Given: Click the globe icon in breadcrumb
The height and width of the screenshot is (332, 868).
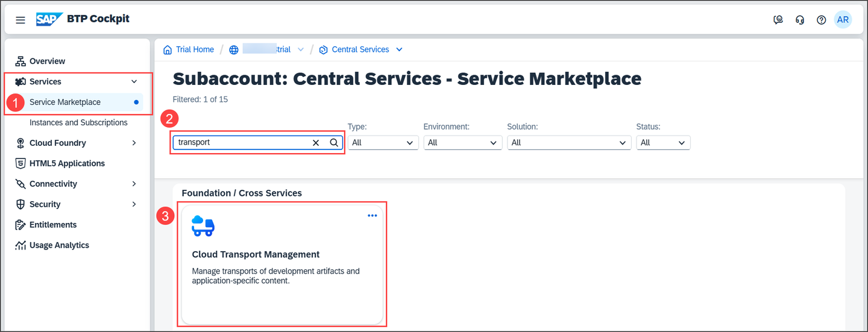Looking at the screenshot, I should click(234, 49).
